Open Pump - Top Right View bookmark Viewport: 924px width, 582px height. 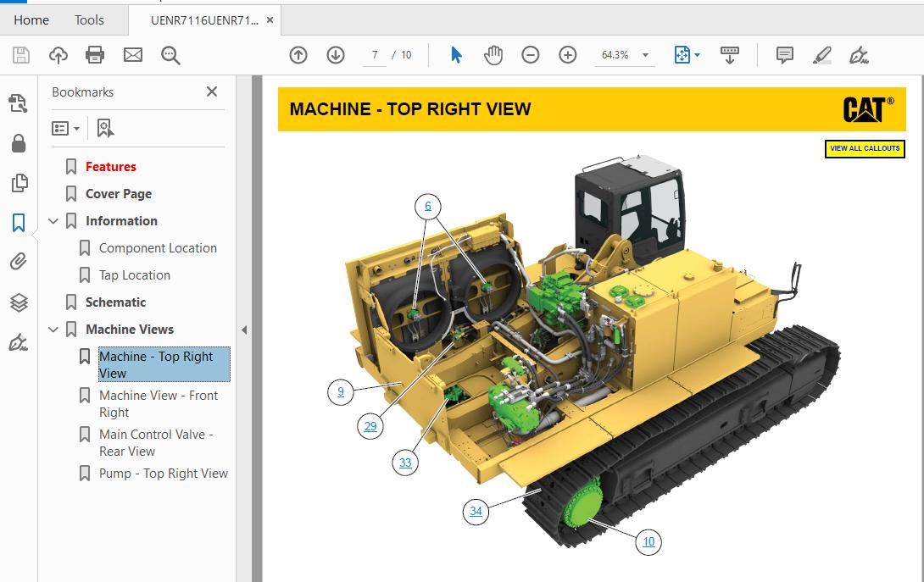tap(164, 474)
